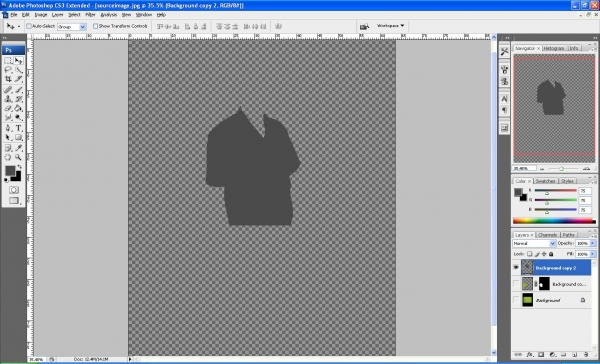
Task: Switch to the Histogram tab
Action: point(554,48)
